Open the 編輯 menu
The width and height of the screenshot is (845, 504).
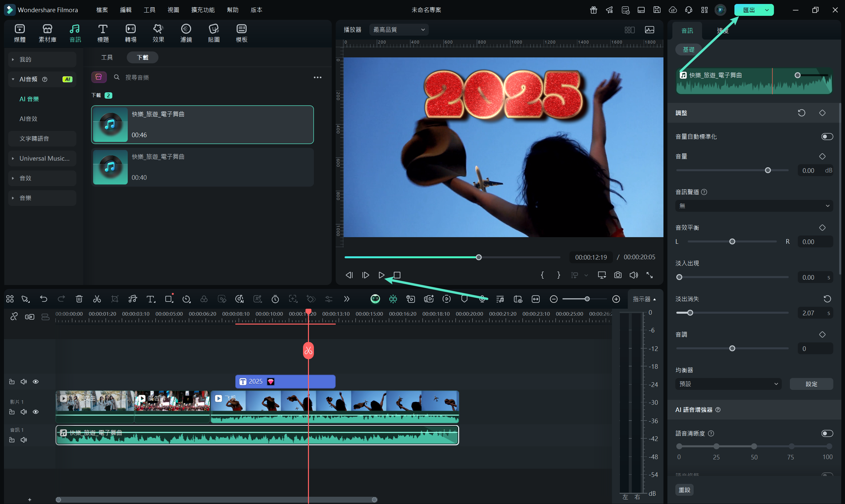coord(126,10)
